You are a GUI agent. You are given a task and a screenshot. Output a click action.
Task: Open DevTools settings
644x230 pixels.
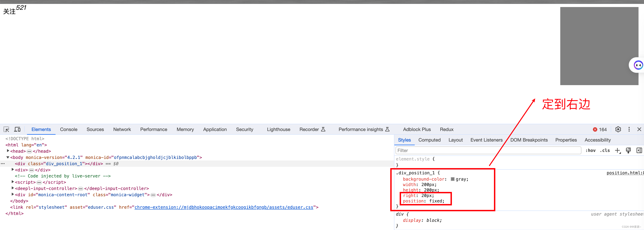click(x=618, y=129)
